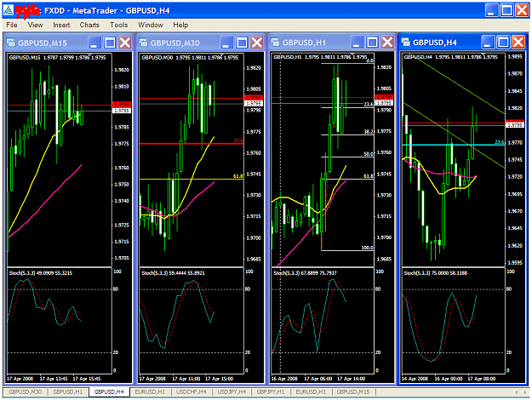The width and height of the screenshot is (532, 400).
Task: Minimize the GBPUSD,H1 chart window
Action: coord(357,43)
